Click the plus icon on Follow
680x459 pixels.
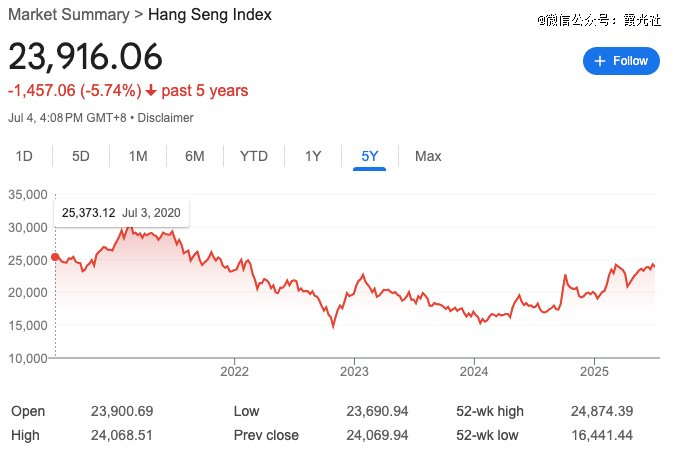600,61
